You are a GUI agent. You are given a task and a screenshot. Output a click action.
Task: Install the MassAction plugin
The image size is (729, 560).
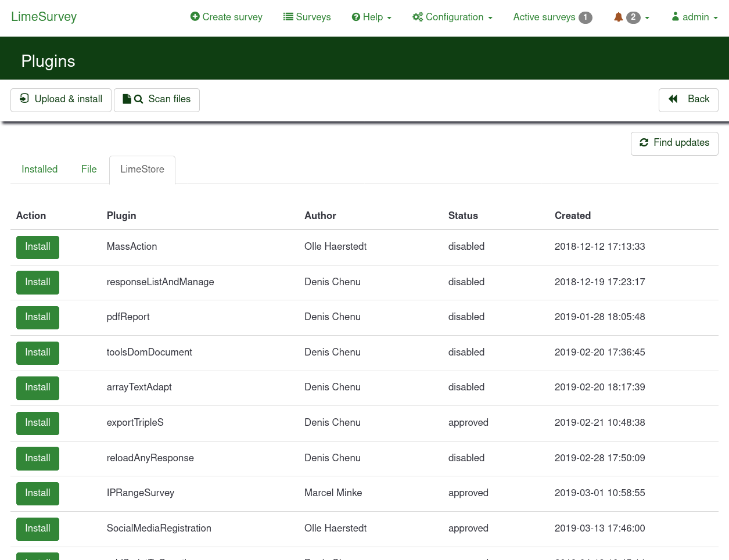(x=38, y=247)
